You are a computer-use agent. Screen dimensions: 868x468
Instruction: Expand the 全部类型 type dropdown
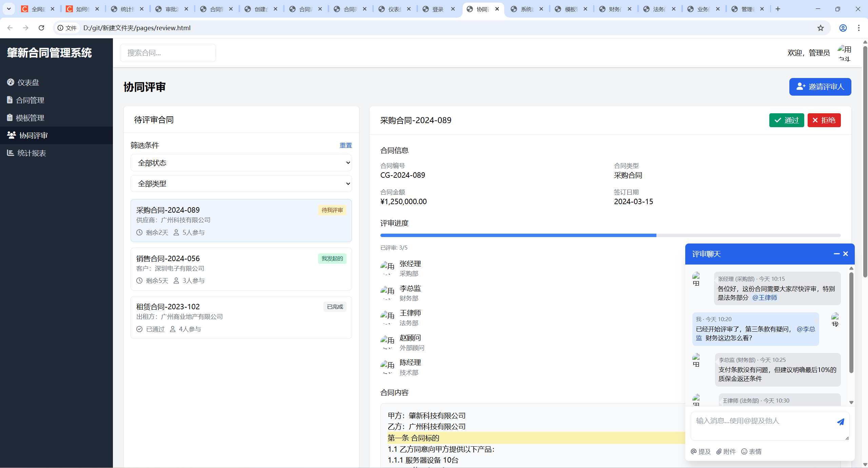[241, 183]
